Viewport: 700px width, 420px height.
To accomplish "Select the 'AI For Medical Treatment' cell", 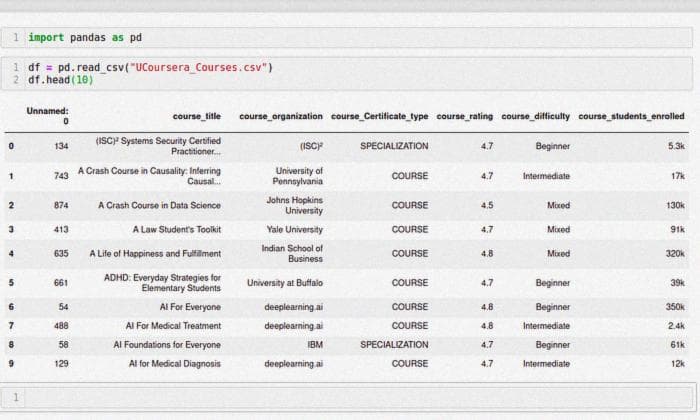I will [173, 326].
